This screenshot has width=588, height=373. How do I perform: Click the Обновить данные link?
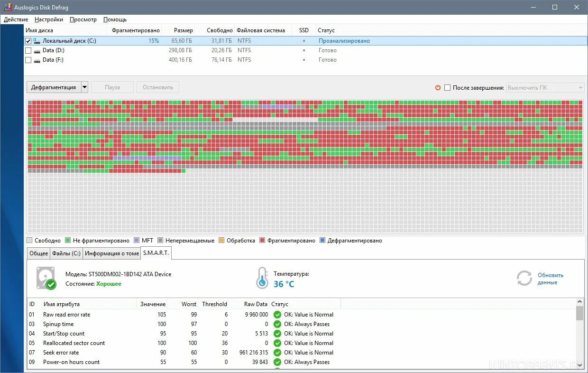pos(551,279)
